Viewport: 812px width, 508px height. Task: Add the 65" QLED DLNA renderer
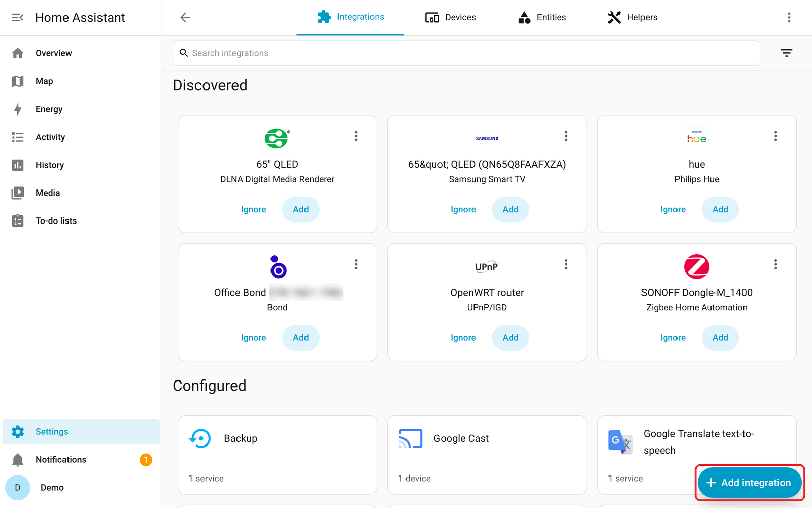[x=300, y=209]
